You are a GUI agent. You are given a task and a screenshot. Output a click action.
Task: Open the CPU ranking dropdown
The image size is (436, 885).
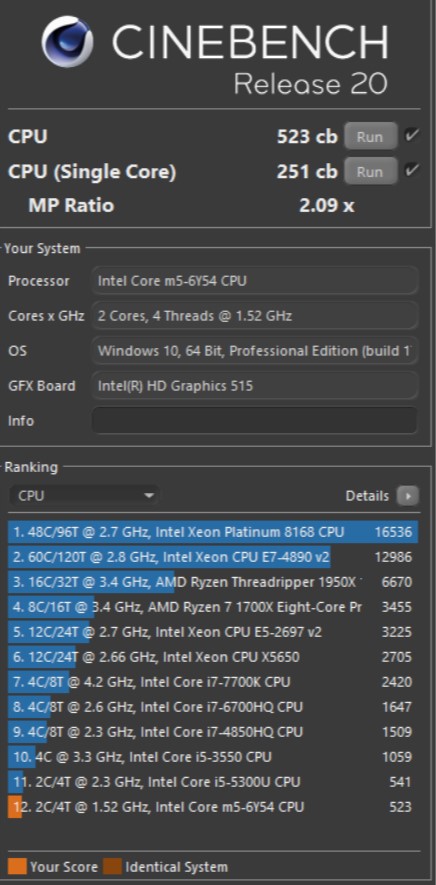coord(84,496)
